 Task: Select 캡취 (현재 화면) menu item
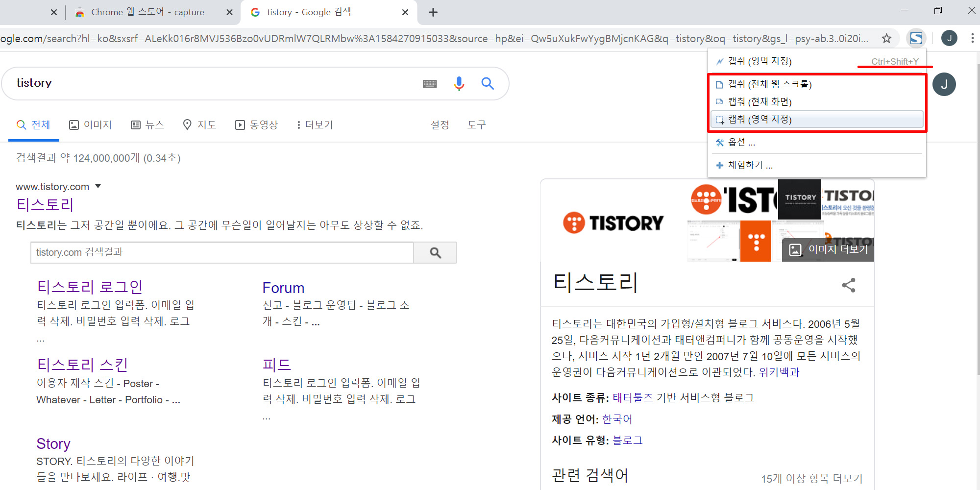coord(817,101)
